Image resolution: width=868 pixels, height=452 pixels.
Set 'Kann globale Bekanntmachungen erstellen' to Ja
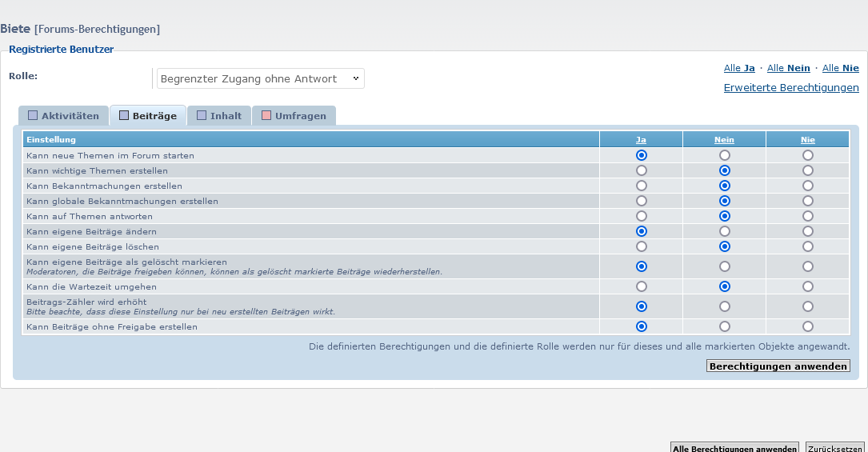point(641,201)
